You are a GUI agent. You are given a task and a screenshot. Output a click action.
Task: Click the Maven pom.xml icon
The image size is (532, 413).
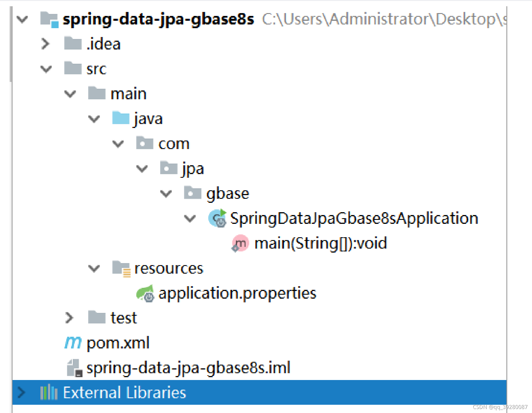tap(73, 343)
